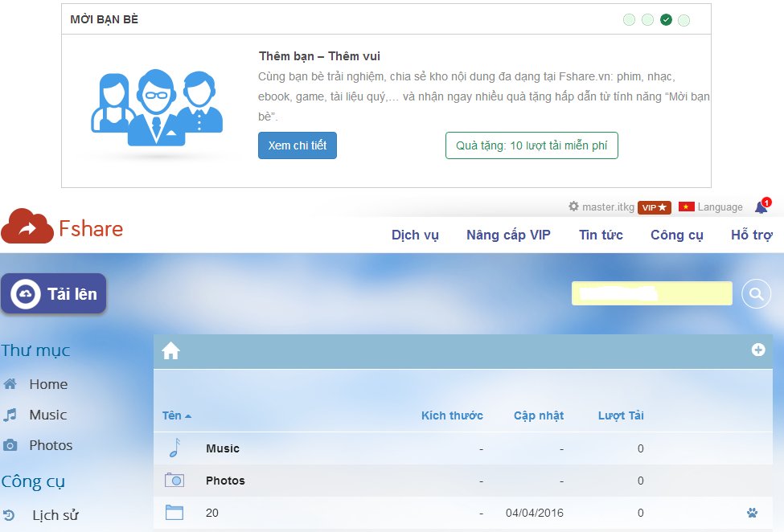Image resolution: width=784 pixels, height=532 pixels.
Task: Open the Nâng cấp VIP menu item
Action: pos(508,235)
